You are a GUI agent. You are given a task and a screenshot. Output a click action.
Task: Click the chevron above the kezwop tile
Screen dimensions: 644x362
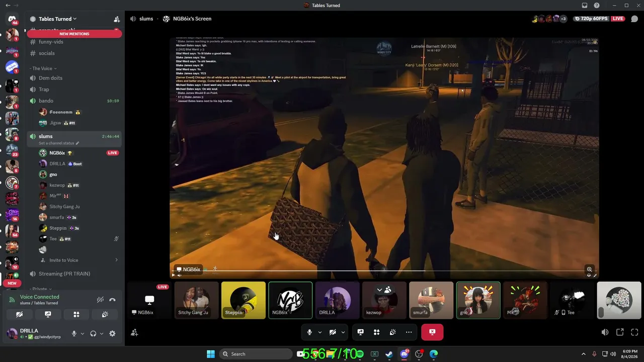tap(380, 290)
